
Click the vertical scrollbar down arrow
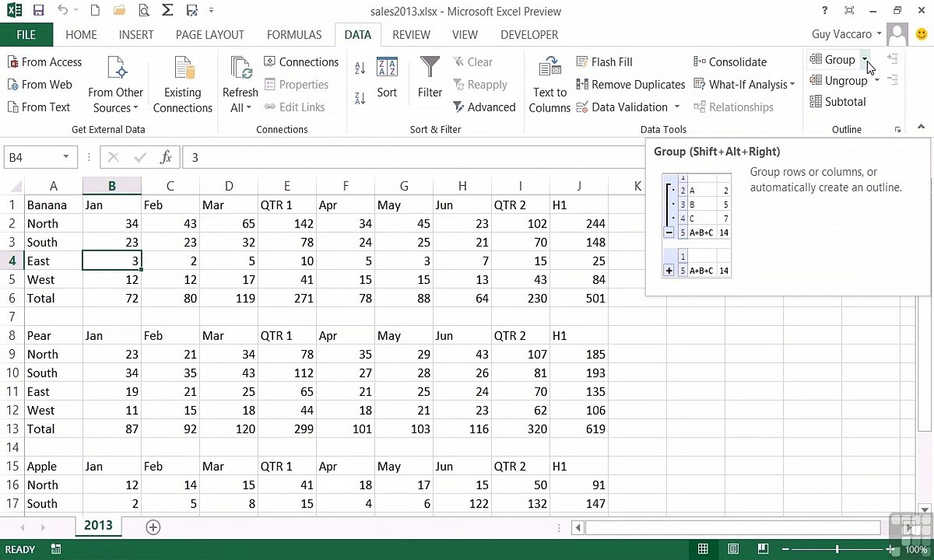925,509
